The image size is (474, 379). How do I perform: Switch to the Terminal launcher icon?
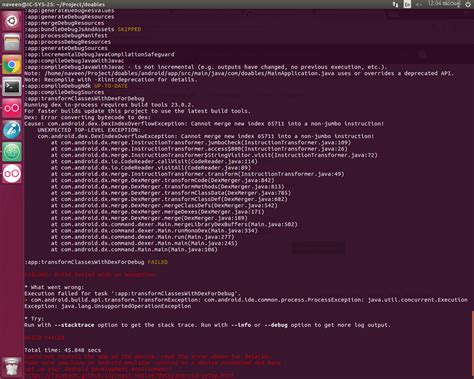click(12, 87)
